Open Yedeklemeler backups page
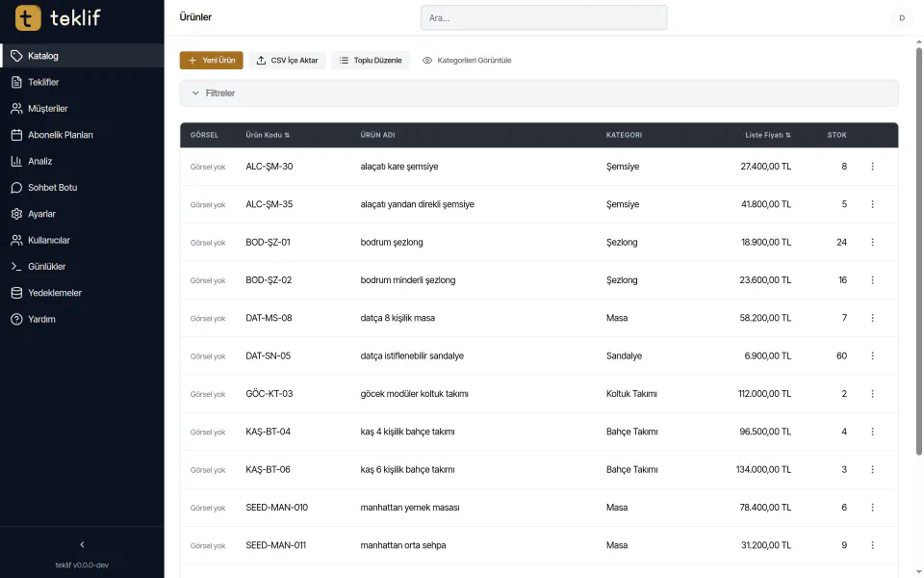The image size is (924, 578). tap(82, 293)
